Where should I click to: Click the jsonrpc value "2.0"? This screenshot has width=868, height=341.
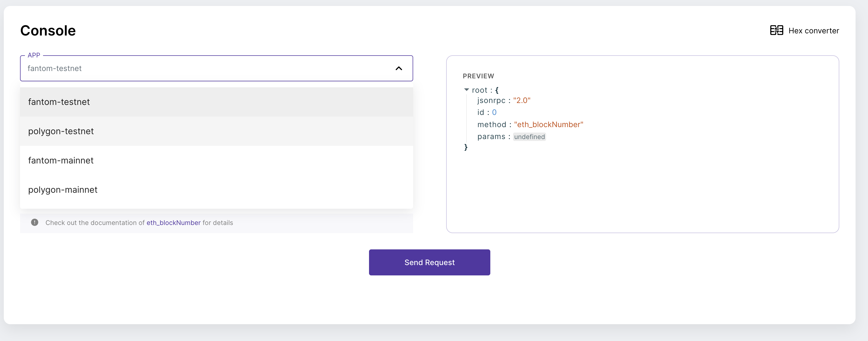point(522,101)
